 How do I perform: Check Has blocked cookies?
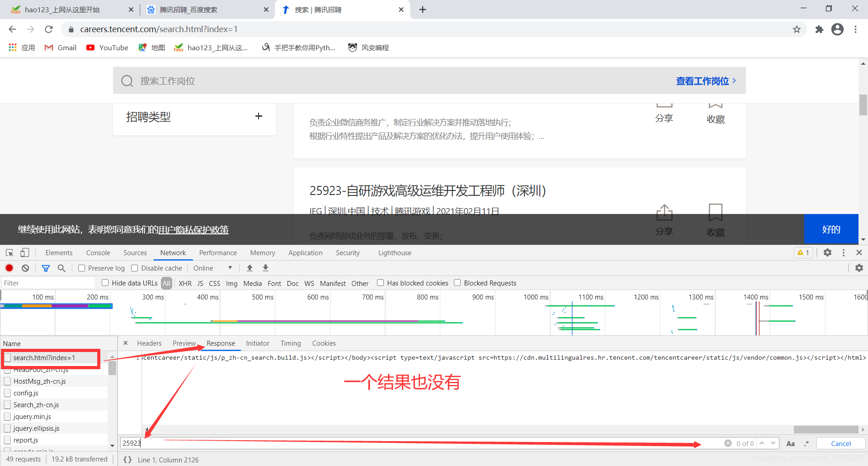tap(381, 283)
